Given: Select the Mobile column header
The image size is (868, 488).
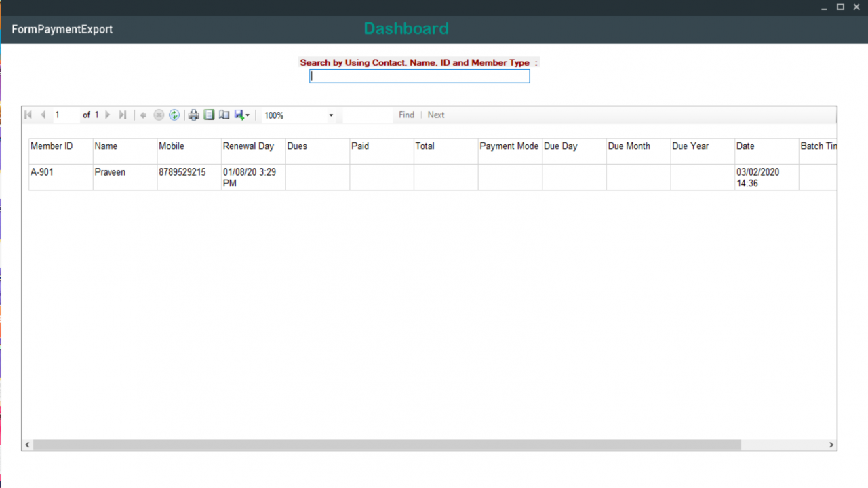Looking at the screenshot, I should (x=189, y=151).
